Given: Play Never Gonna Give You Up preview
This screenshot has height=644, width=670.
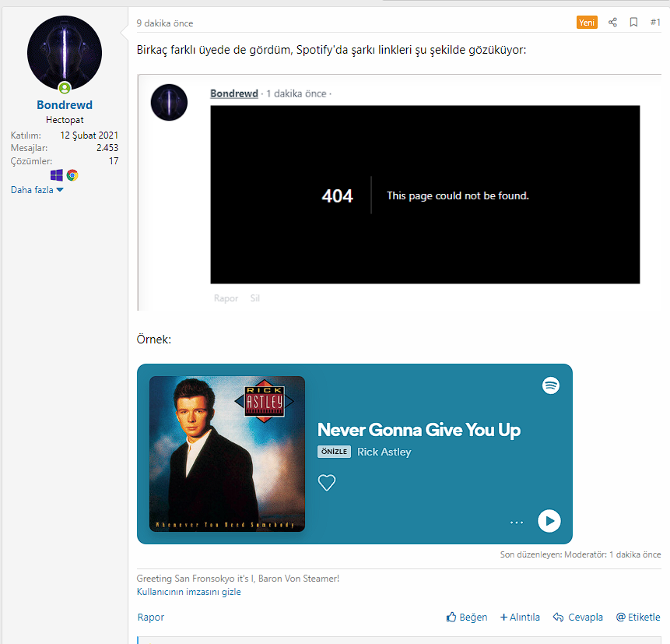Looking at the screenshot, I should (x=549, y=521).
